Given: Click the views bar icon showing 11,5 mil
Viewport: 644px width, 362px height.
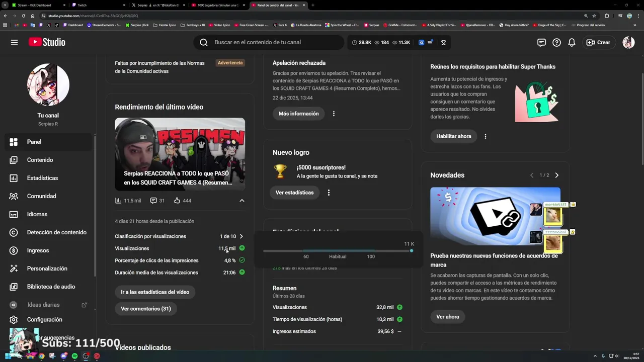Looking at the screenshot, I should 118,201.
